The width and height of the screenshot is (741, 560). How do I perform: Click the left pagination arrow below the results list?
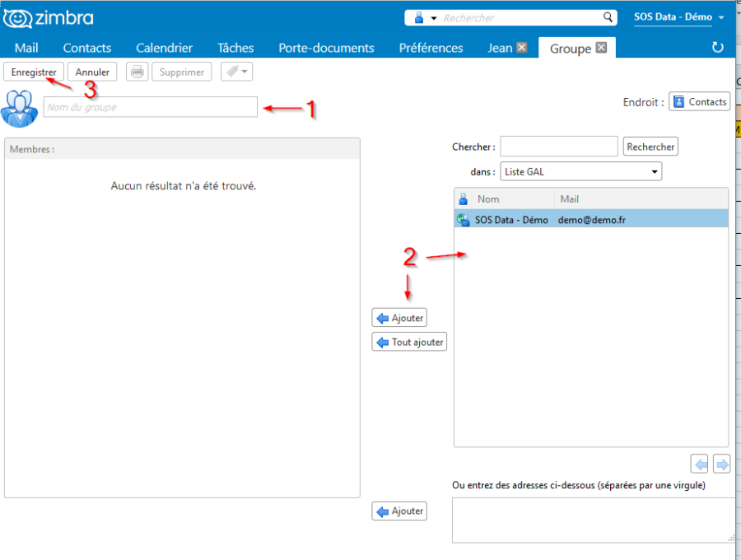(699, 464)
